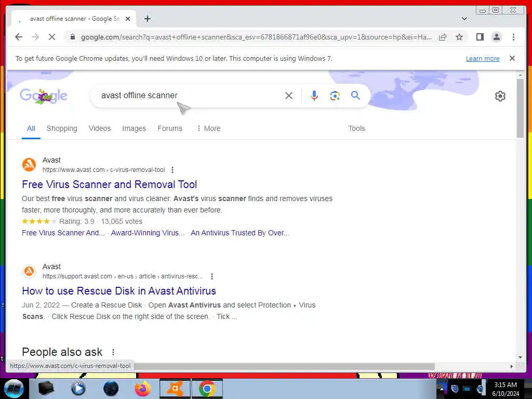Expand the tab search dropdown arrow
This screenshot has width=532, height=399.
click(x=464, y=19)
